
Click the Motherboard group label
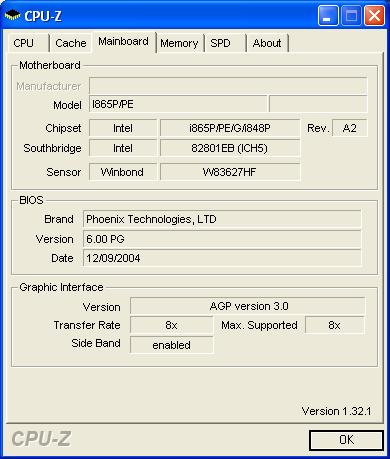click(x=50, y=65)
